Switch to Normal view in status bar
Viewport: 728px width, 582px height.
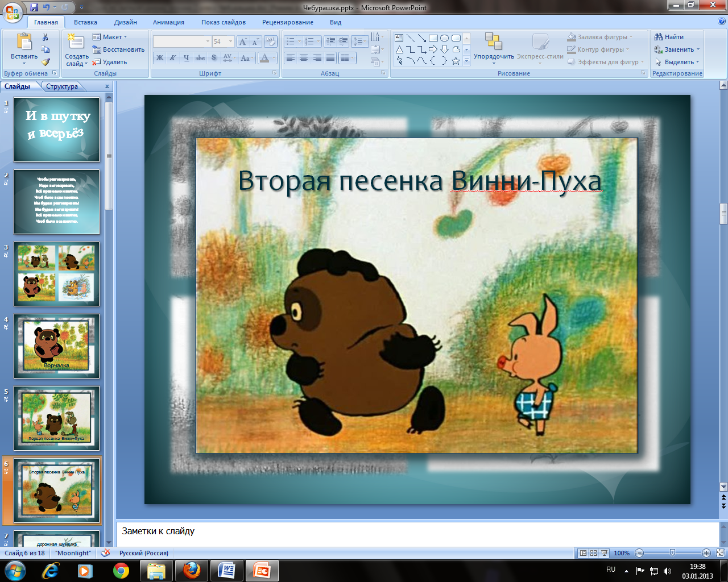tap(583, 553)
